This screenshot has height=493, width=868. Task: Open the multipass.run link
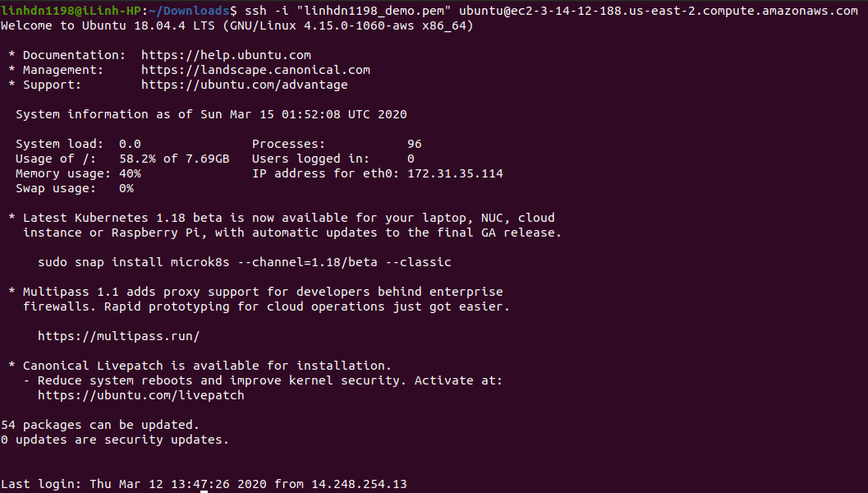119,336
